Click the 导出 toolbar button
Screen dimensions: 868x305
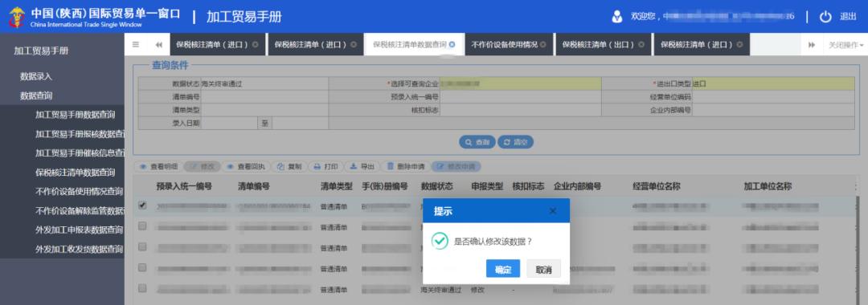point(362,166)
